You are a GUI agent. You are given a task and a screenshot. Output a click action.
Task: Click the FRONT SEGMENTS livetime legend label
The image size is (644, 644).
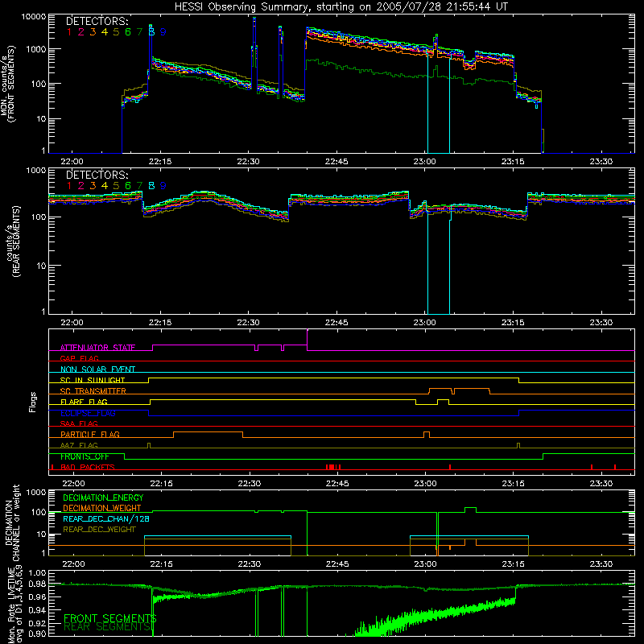pyautogui.click(x=110, y=618)
